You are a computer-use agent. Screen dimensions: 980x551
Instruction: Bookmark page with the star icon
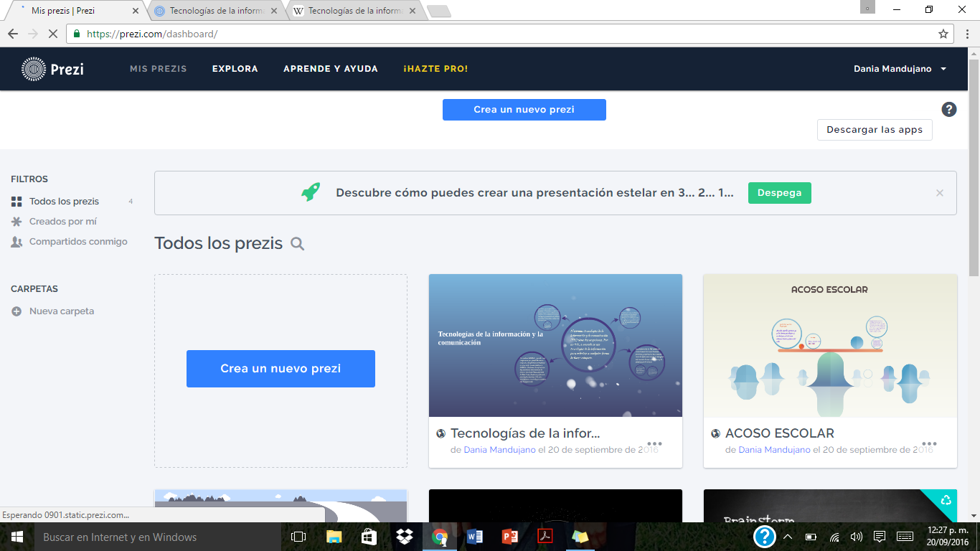tap(943, 34)
